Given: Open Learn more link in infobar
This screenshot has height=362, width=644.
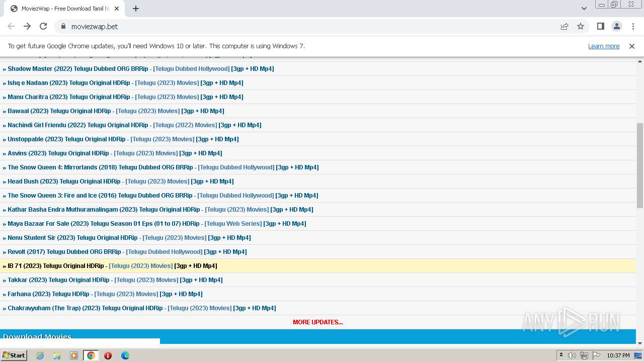Looking at the screenshot, I should pos(604,46).
